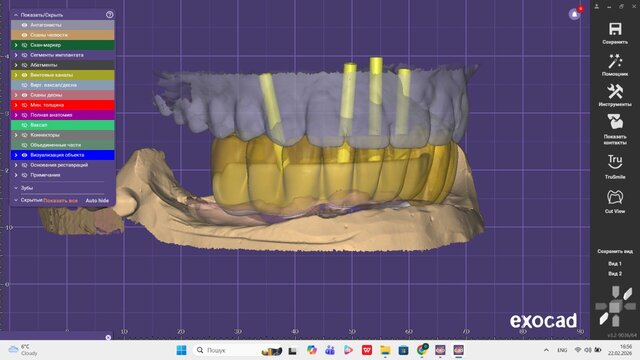Open help question mark in Показать/Скрыть panel

pos(109,15)
